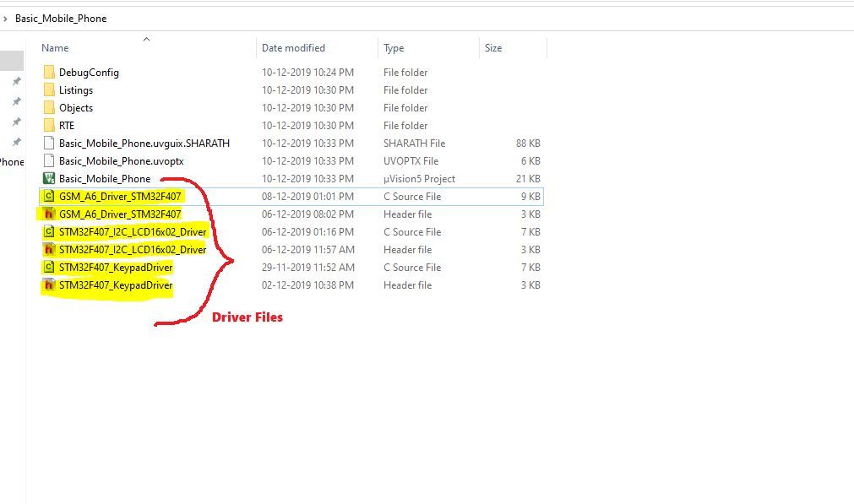This screenshot has height=504, width=854.
Task: Click the header icon of STM32F407_KeypadDriver
Action: coord(49,285)
